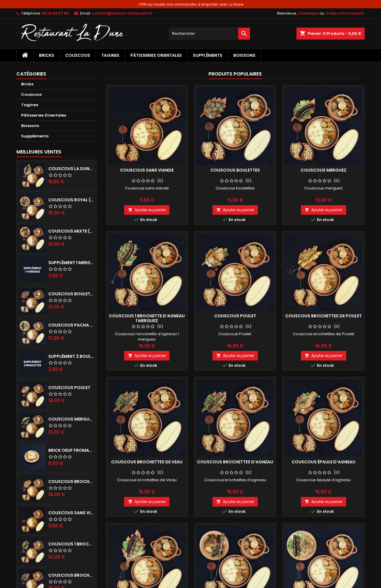
Task: Click Créez votre compte link
Action: pyautogui.click(x=345, y=13)
